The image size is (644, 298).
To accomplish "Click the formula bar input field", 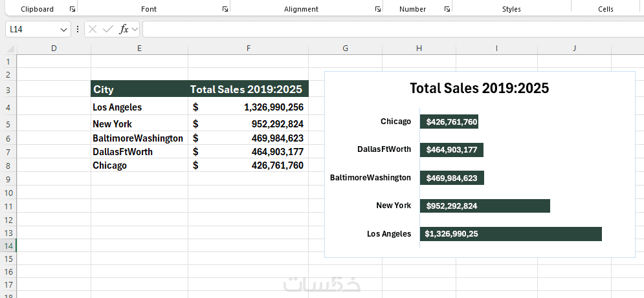I will (388, 30).
